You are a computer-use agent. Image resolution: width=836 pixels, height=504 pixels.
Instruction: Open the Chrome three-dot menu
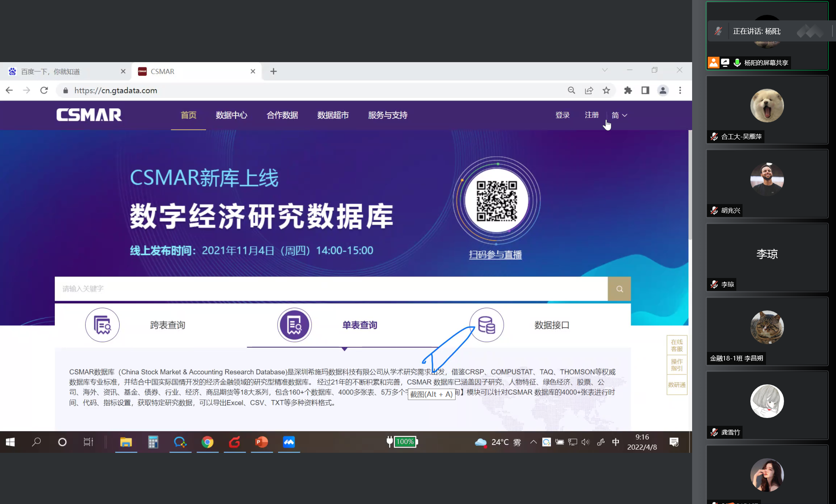pos(680,90)
